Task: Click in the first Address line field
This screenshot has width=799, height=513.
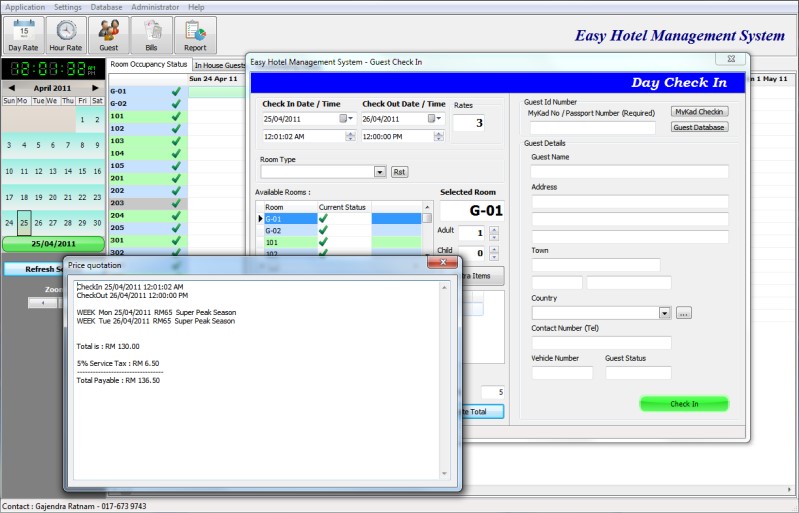Action: pyautogui.click(x=630, y=202)
